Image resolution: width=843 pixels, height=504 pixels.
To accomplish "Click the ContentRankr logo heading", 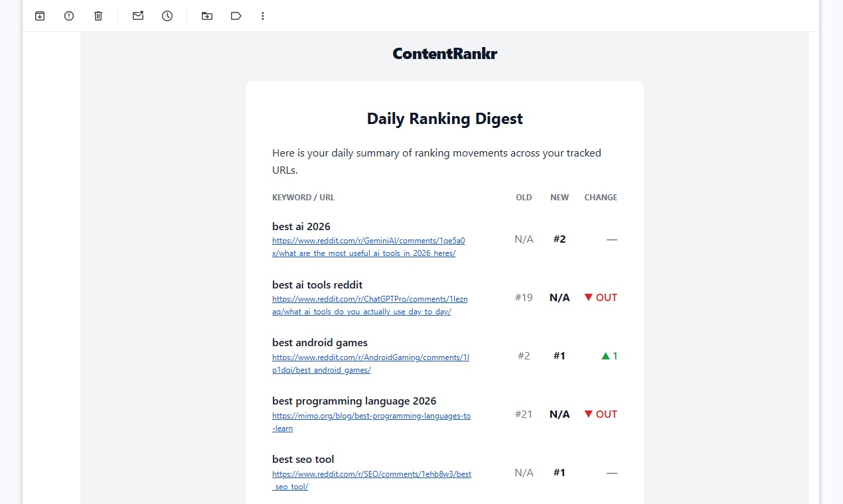I will [x=444, y=53].
